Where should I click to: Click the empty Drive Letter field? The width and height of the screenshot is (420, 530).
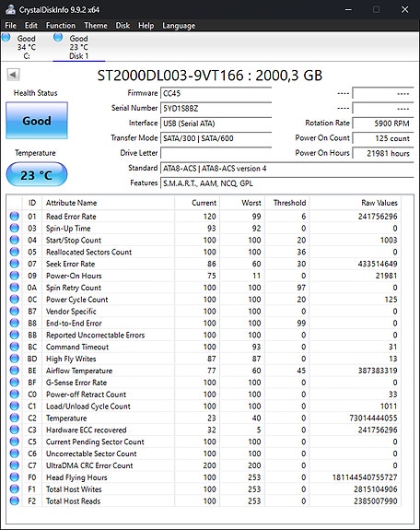(216, 153)
